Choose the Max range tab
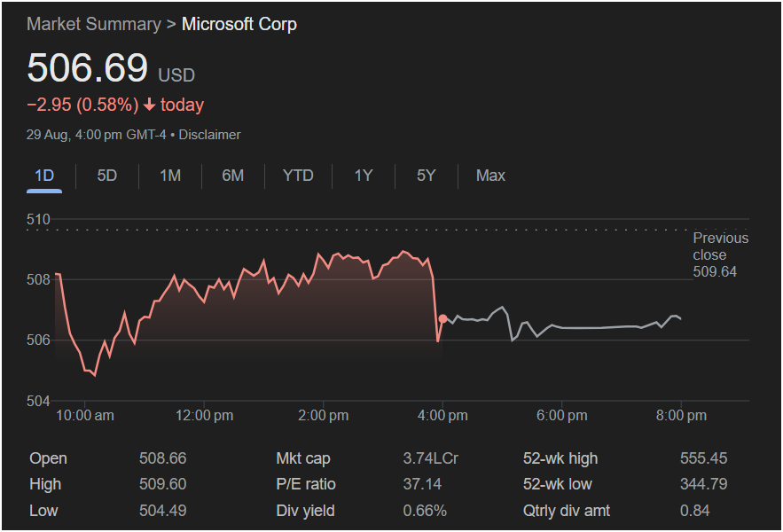This screenshot has height=532, width=783. tap(490, 176)
